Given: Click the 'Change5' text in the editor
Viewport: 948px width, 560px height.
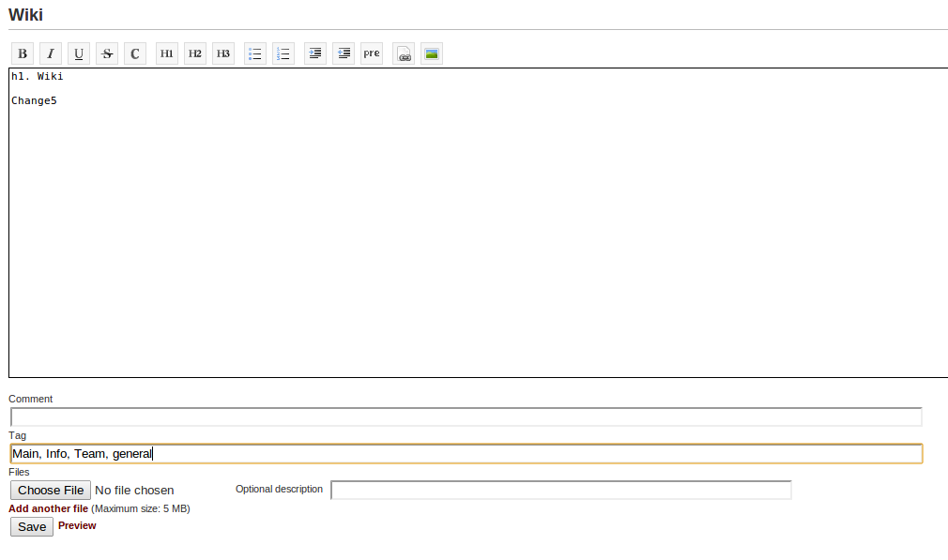Looking at the screenshot, I should click(34, 101).
